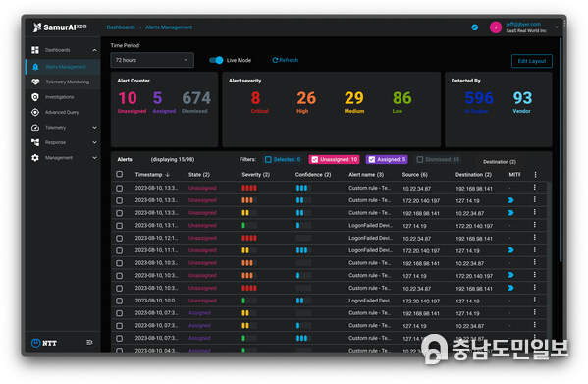Click the blue compass icon in header

[x=475, y=27]
